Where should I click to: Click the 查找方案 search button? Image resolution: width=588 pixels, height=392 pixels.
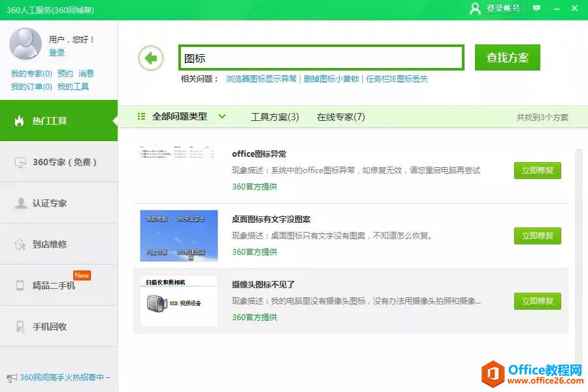(x=507, y=57)
